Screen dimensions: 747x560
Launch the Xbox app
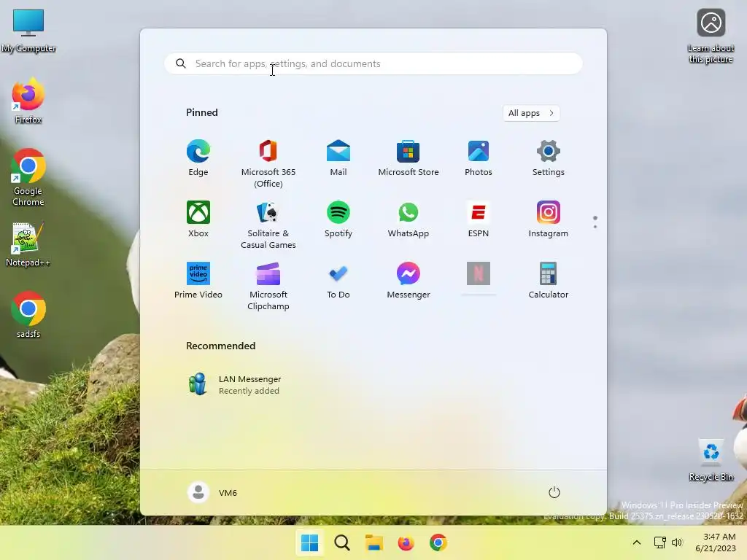[198, 219]
